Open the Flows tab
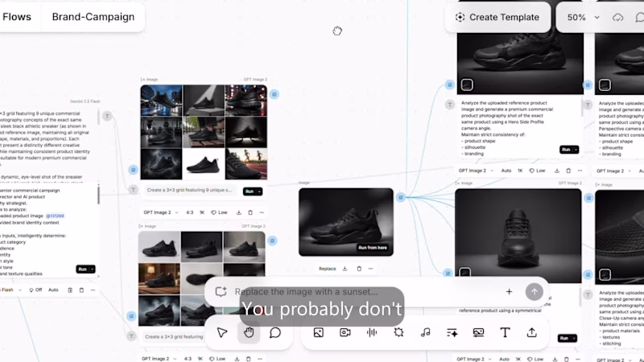The image size is (644, 362). click(x=17, y=17)
